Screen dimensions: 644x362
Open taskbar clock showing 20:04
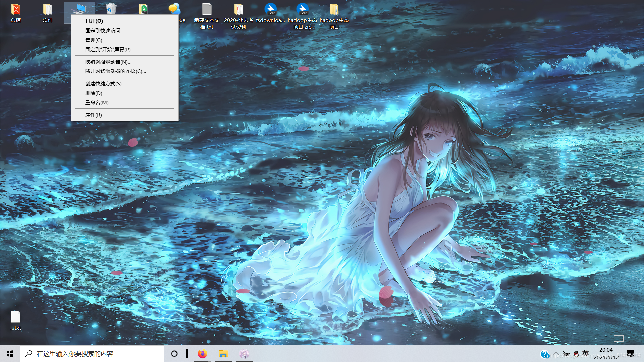click(606, 354)
